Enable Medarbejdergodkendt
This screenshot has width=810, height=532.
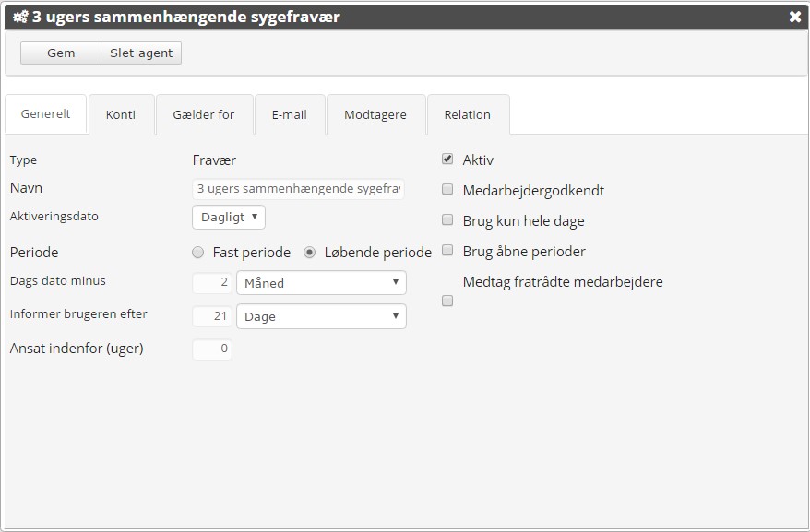coord(447,190)
